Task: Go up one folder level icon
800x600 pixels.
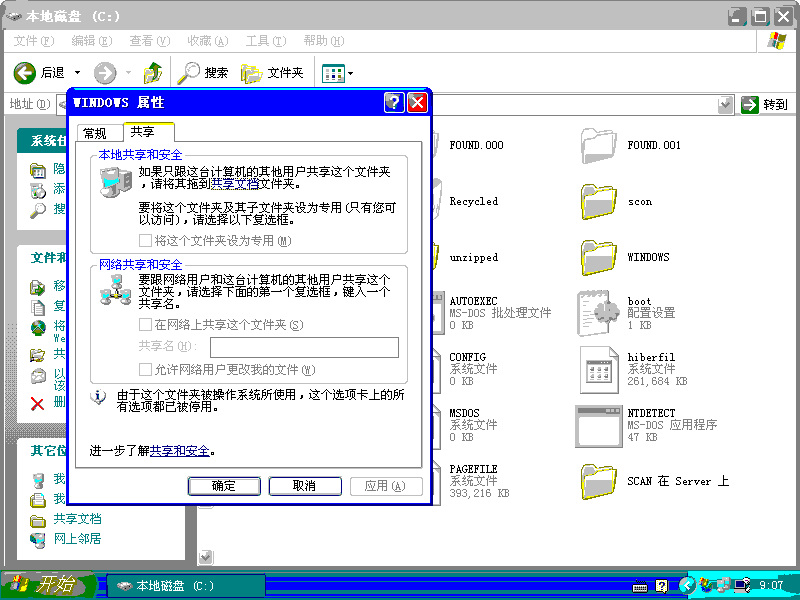Action: point(153,73)
